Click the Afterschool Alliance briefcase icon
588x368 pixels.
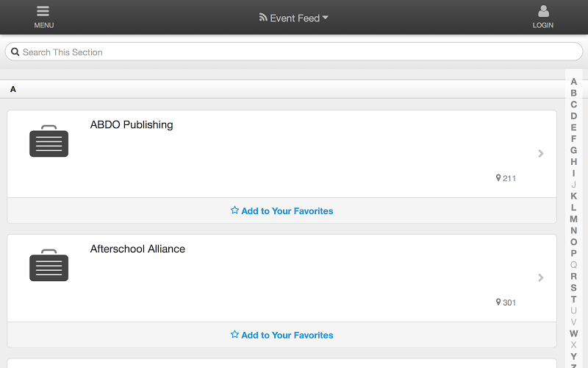pyautogui.click(x=49, y=265)
